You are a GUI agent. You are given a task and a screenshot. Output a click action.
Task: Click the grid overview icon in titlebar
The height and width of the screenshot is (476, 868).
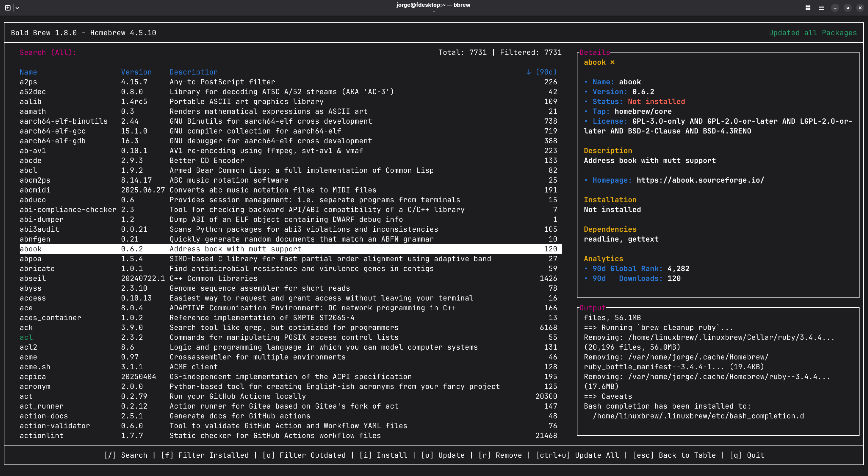point(808,8)
